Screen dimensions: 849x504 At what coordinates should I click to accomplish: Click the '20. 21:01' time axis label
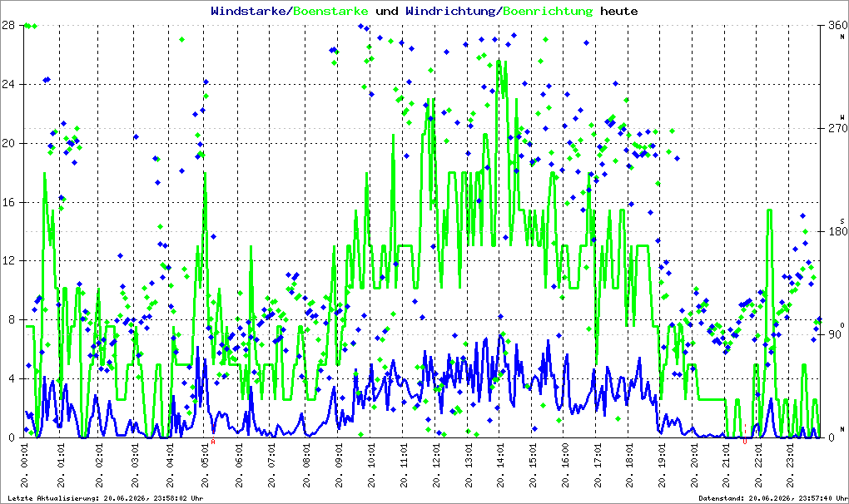click(727, 466)
